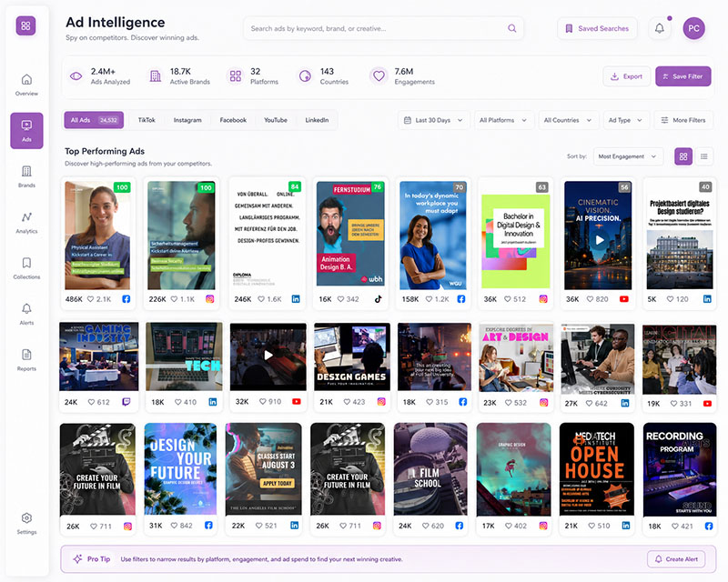
Task: Open Settings gear in sidebar
Action: 26,518
